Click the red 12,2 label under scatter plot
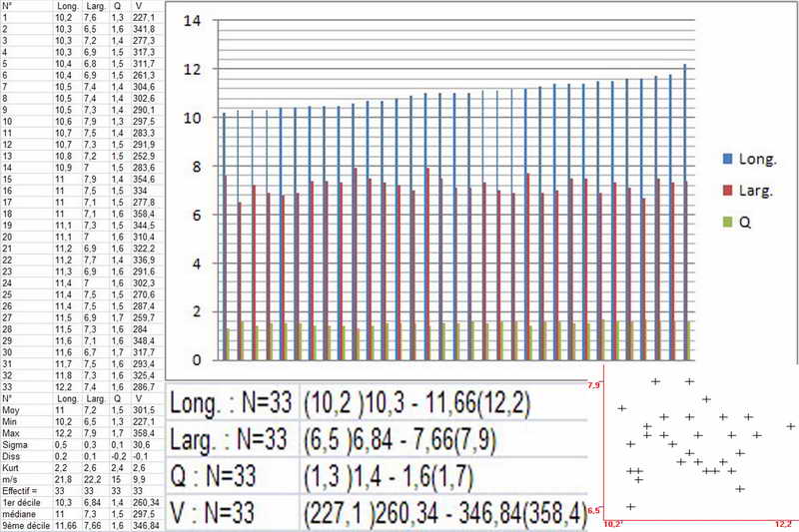 (785, 523)
